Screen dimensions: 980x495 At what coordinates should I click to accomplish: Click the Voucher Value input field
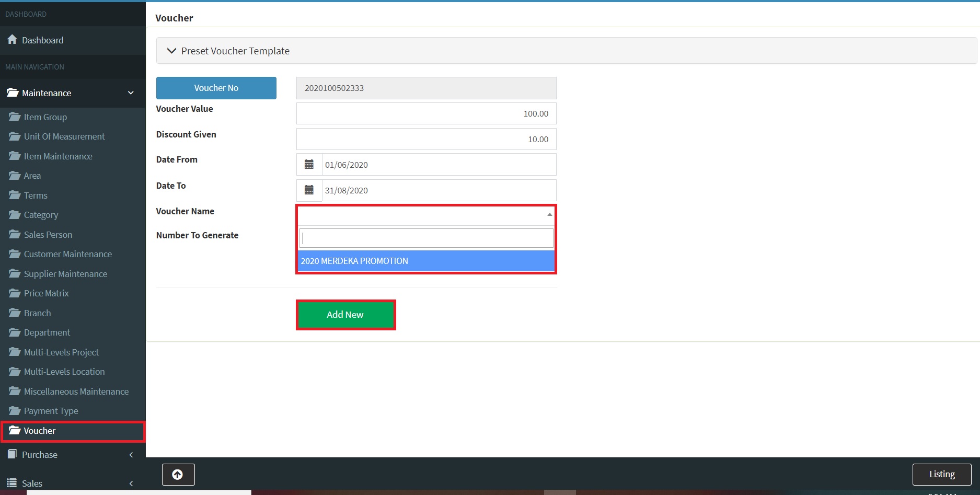pyautogui.click(x=425, y=113)
